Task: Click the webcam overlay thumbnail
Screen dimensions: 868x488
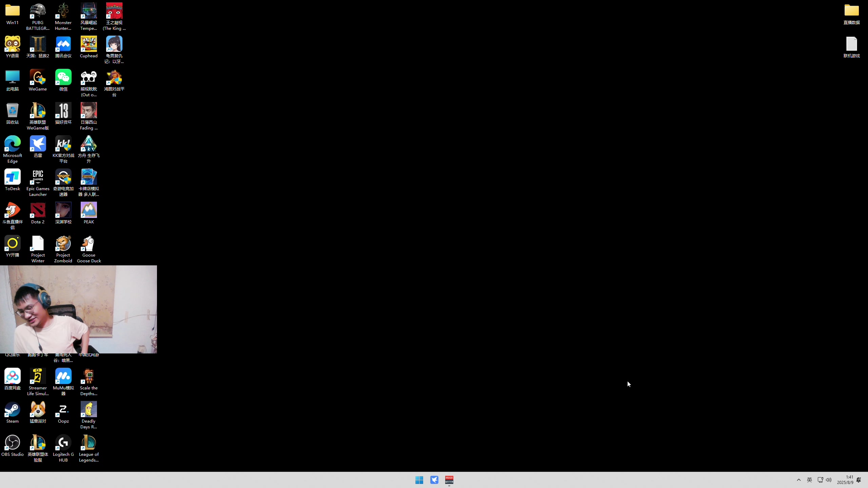Action: point(78,309)
